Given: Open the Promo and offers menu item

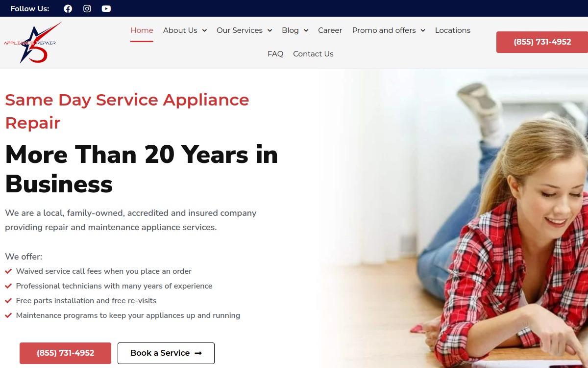Looking at the screenshot, I should (x=384, y=30).
